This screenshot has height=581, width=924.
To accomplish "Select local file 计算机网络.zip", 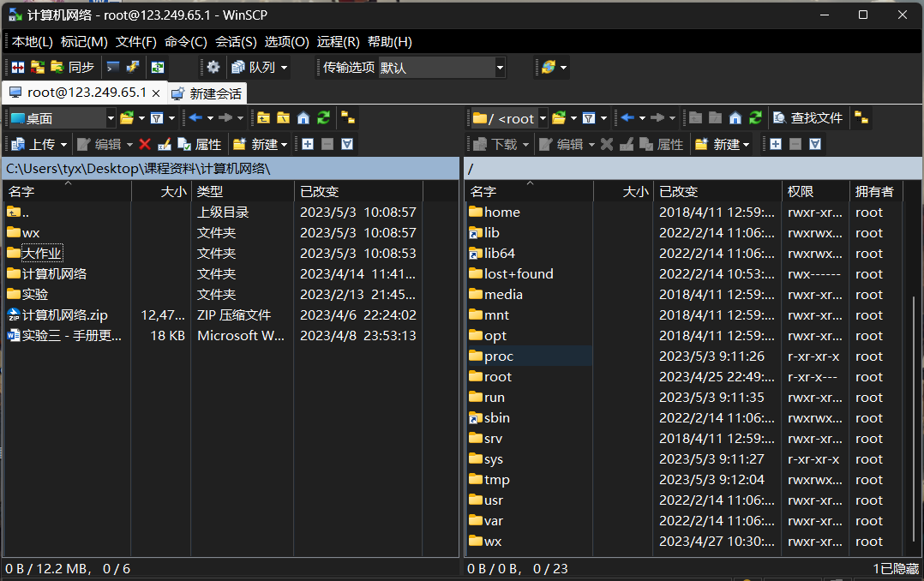I will tap(65, 315).
